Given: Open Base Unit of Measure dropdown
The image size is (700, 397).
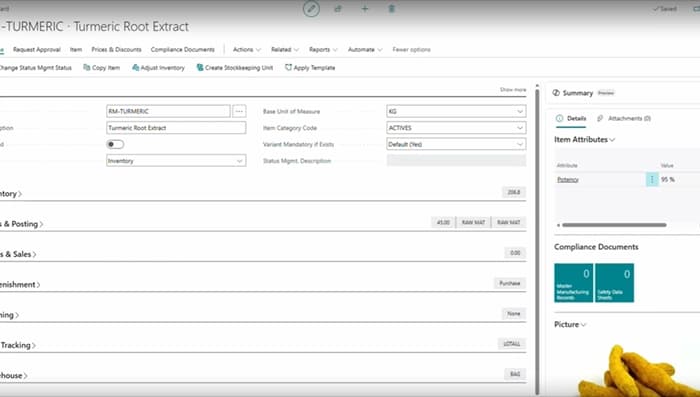Looking at the screenshot, I should pos(520,111).
